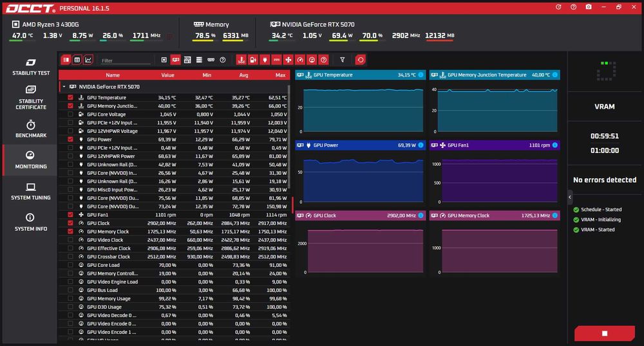Open the System Info section

point(31,222)
